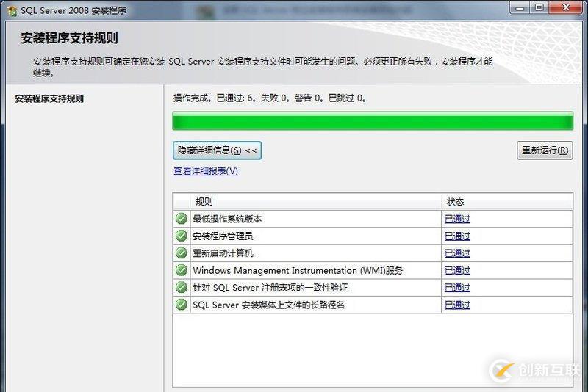
Task: Sort the table by the 状态 column header
Action: coord(506,201)
